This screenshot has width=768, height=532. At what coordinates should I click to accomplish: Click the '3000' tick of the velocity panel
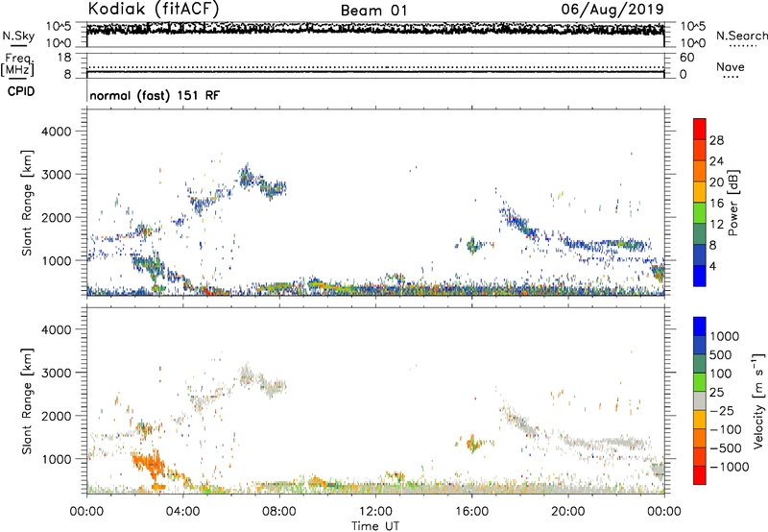(x=57, y=373)
